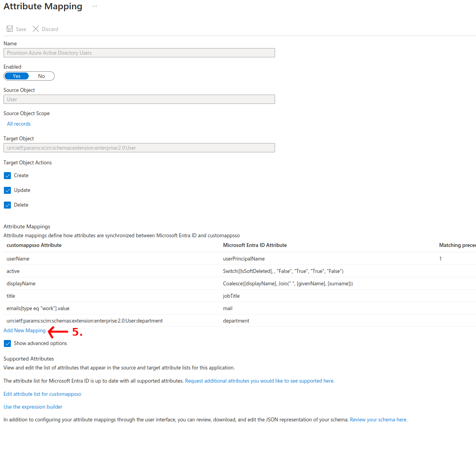Image resolution: width=476 pixels, height=459 pixels.
Task: Click Request additional attributes link
Action: [x=260, y=381]
